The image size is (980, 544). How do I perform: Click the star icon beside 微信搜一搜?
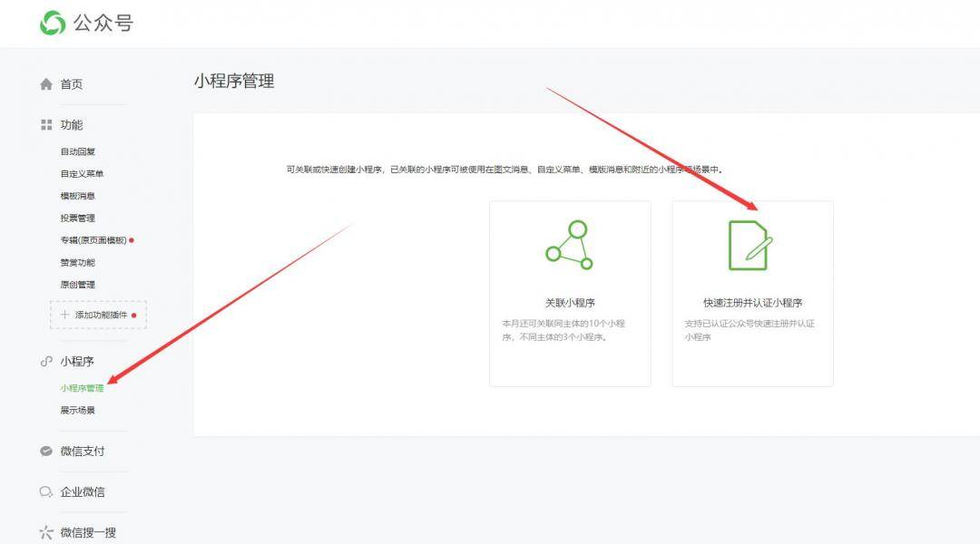click(x=45, y=533)
